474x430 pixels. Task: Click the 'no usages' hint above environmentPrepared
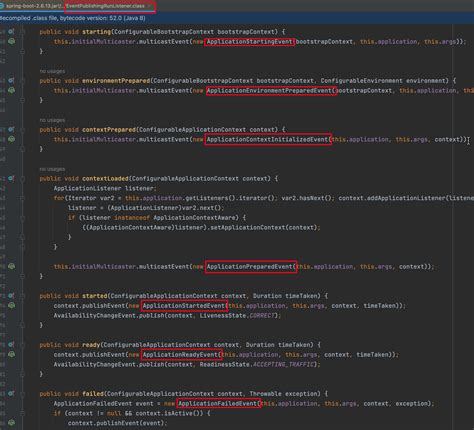click(x=52, y=71)
